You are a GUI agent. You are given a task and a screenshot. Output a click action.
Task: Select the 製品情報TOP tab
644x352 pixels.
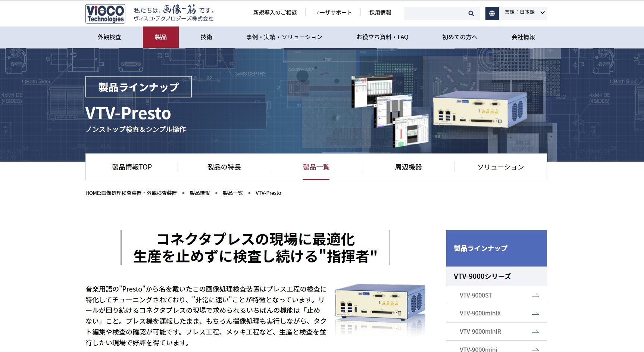(132, 167)
